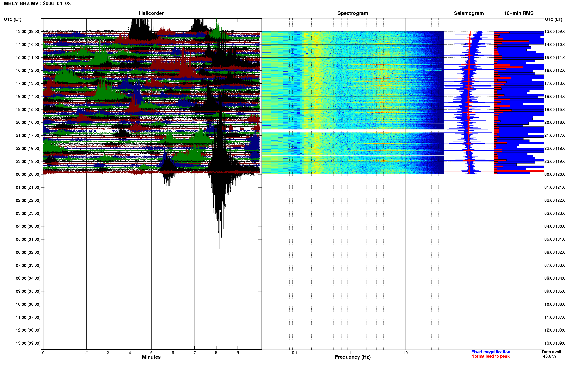
Task: Click the 45.6 % data availability value
Action: coord(549,356)
